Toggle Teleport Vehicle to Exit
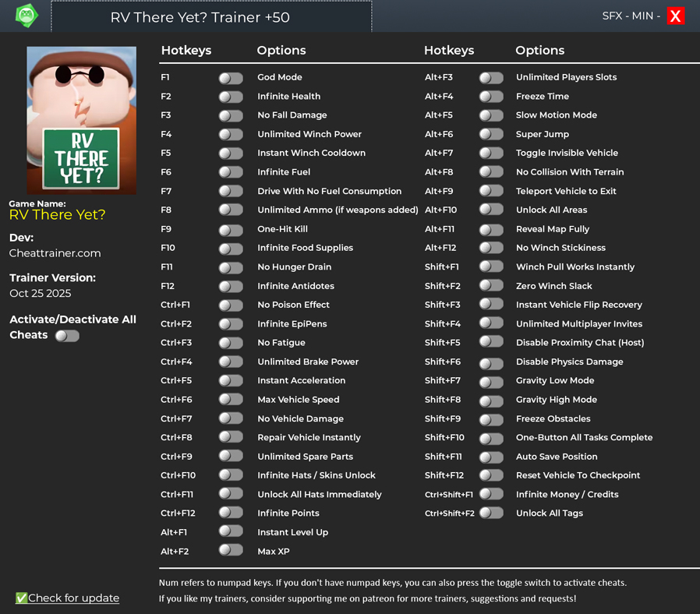Image resolution: width=700 pixels, height=614 pixels. [491, 192]
